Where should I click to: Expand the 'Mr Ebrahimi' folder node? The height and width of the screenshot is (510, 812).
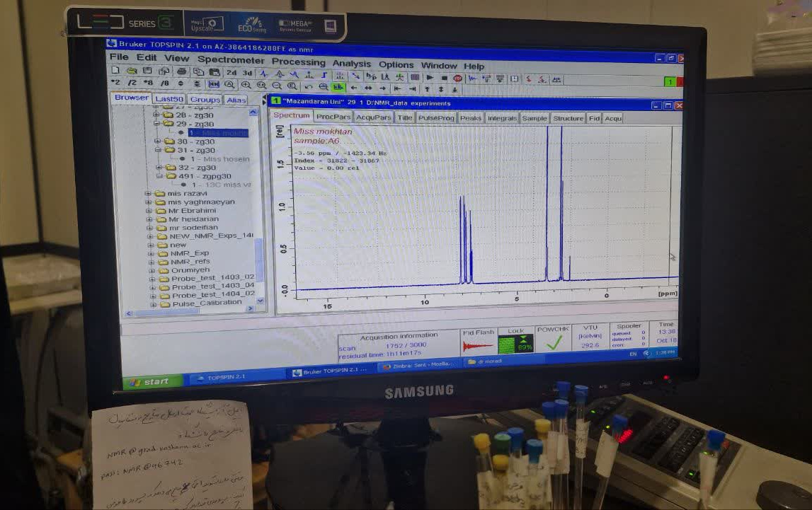pyautogui.click(x=149, y=211)
